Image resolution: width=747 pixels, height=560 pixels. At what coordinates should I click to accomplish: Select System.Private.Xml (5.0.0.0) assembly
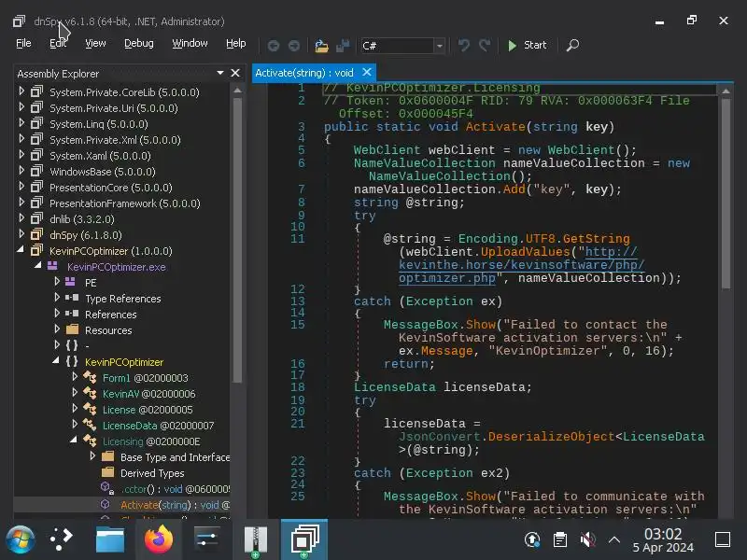click(115, 140)
